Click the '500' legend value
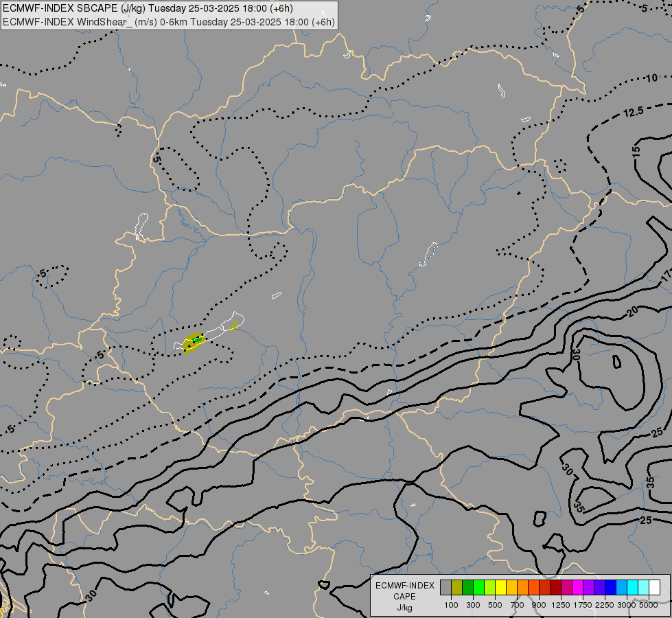The height and width of the screenshot is (618, 672). tap(495, 605)
